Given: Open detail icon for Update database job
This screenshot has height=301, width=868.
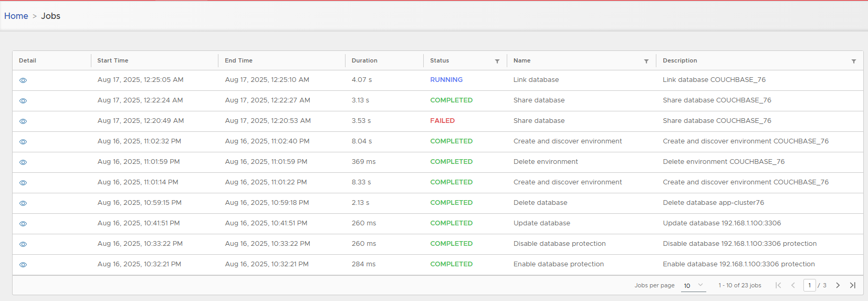Looking at the screenshot, I should point(23,224).
